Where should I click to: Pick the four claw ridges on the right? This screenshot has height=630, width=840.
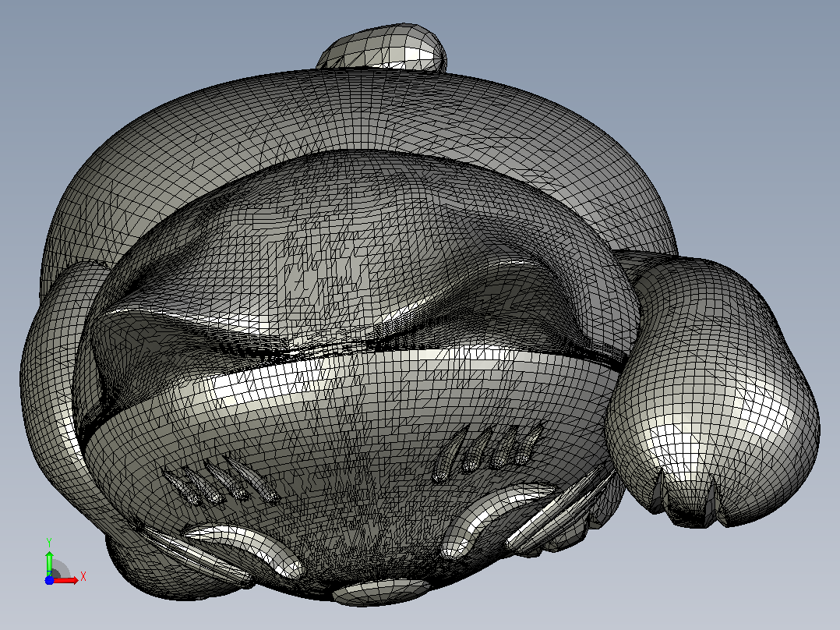coord(489,449)
